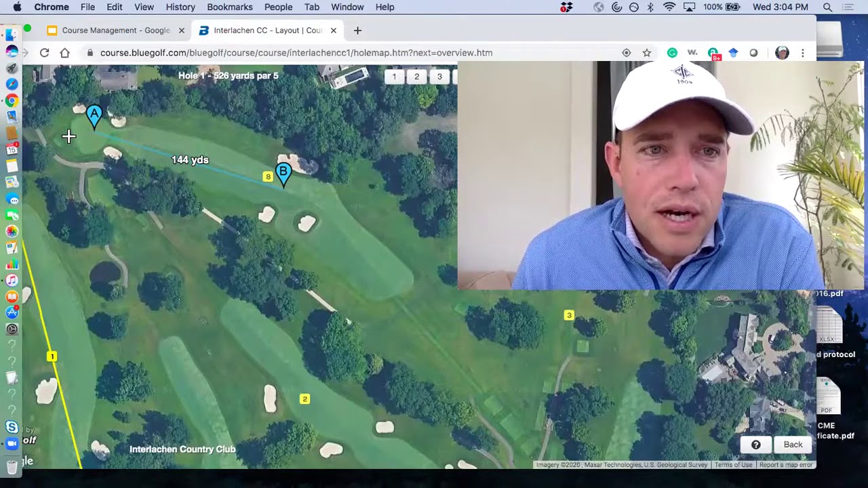This screenshot has width=868, height=488.
Task: Click the location access icon in address bar
Action: (626, 53)
